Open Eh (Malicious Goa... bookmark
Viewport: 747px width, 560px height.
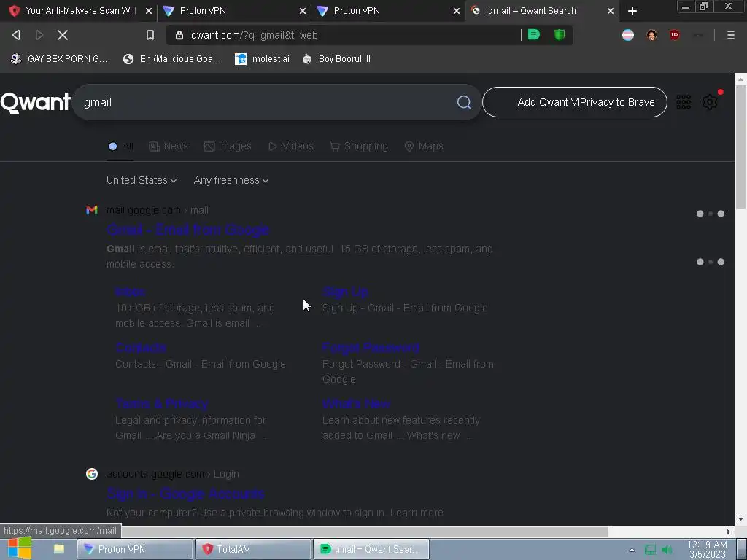pos(172,58)
